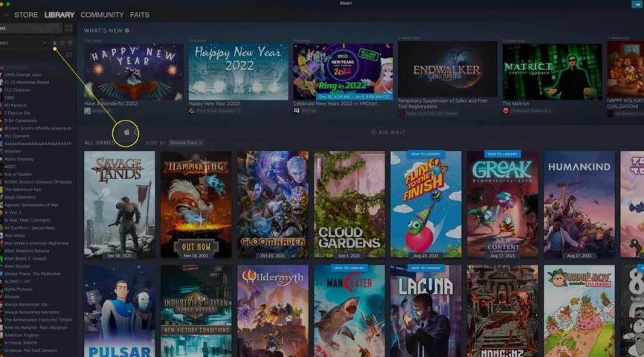Open 'Ring in 2022' VRChat event thumbnail
The height and width of the screenshot is (357, 644).
pos(343,72)
